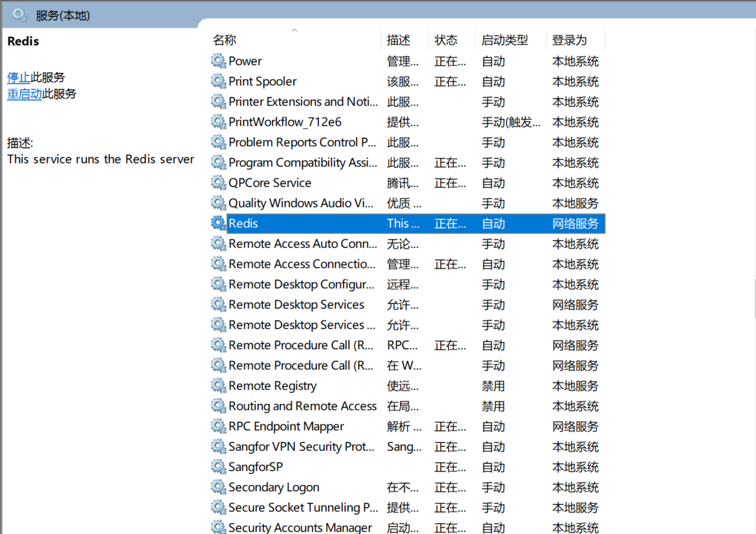Click the 描述 column header
The height and width of the screenshot is (534, 756).
(398, 40)
